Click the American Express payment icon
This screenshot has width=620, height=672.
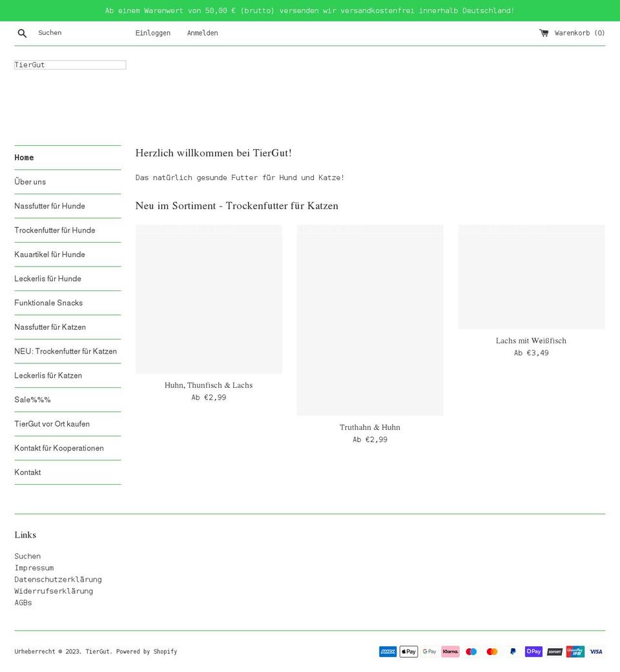click(387, 651)
